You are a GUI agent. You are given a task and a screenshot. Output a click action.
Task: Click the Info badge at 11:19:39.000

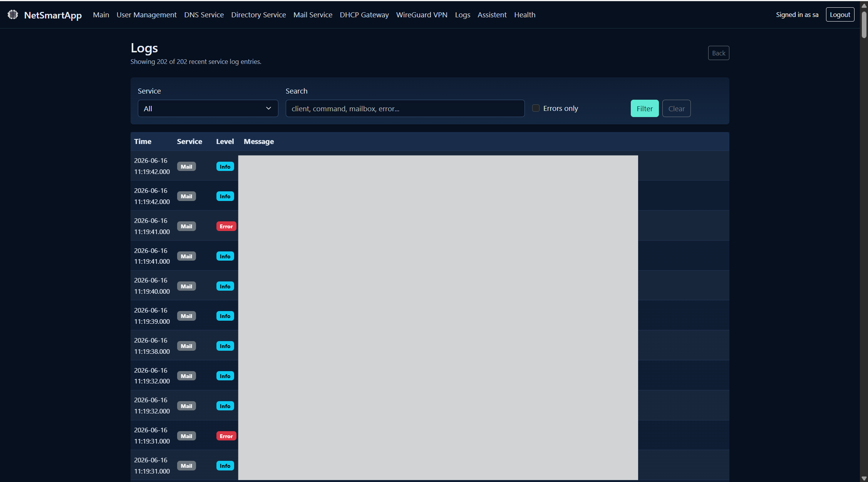tap(225, 316)
